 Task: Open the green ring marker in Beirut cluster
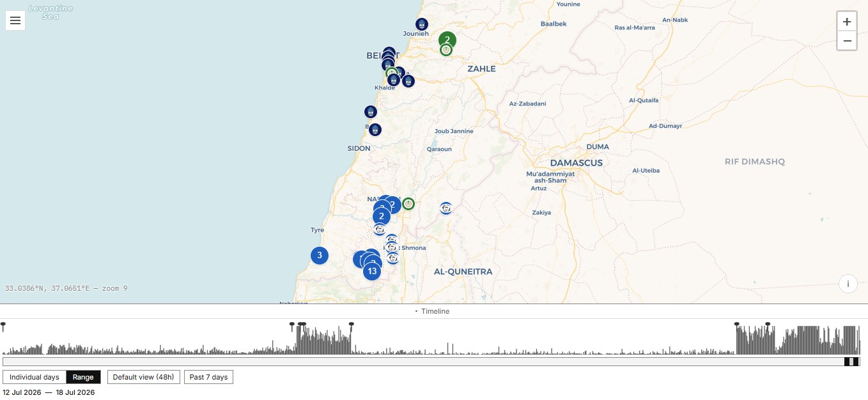click(392, 73)
